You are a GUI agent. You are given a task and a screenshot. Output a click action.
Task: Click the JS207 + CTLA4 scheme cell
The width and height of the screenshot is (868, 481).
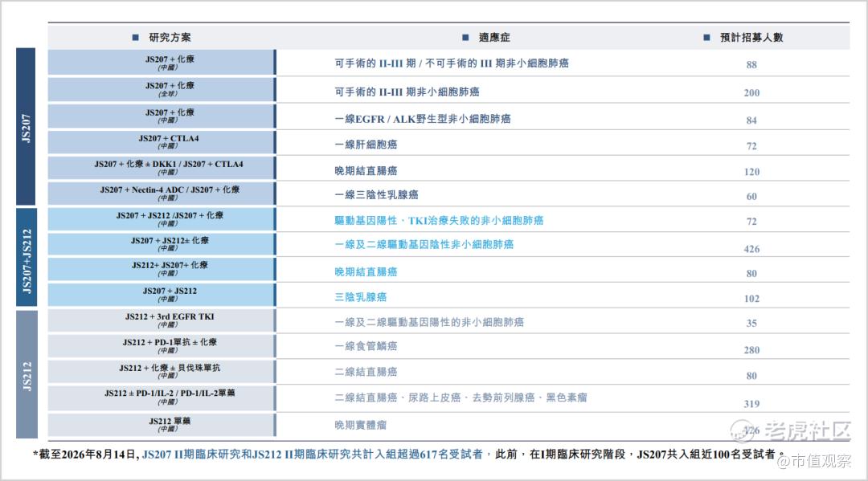point(162,142)
